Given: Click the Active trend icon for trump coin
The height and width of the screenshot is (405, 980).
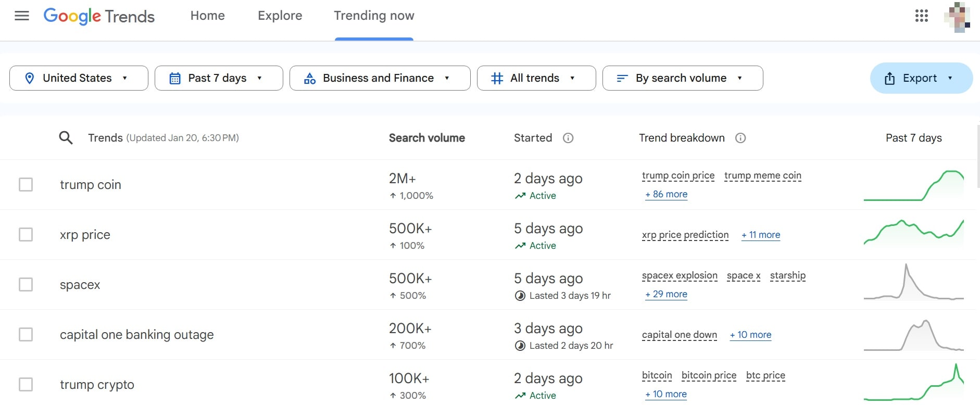Looking at the screenshot, I should [520, 196].
